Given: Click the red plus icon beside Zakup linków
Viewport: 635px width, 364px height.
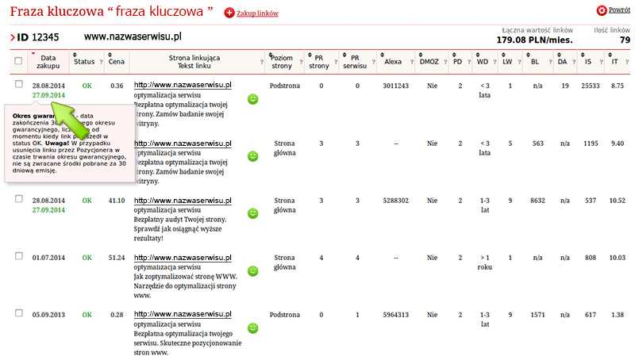Looking at the screenshot, I should coord(229,13).
